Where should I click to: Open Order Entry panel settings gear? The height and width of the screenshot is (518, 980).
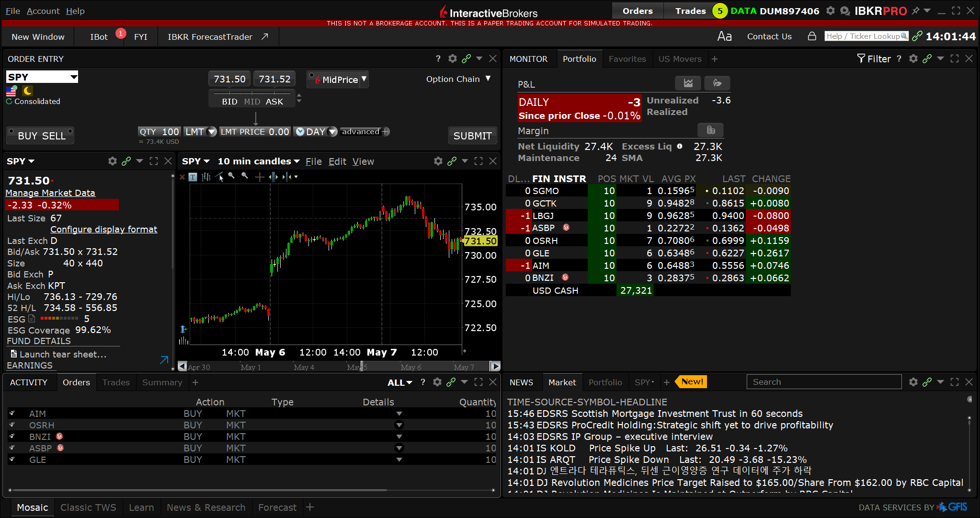tap(452, 58)
